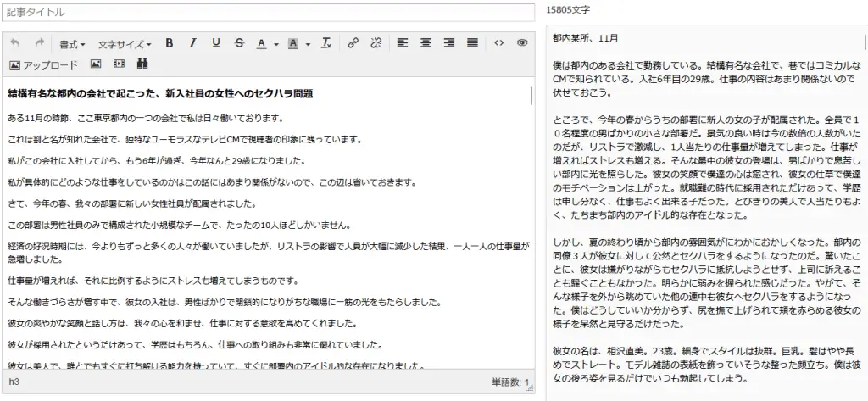Insert image using picture icon
Image resolution: width=868 pixels, height=401 pixels.
tap(96, 64)
